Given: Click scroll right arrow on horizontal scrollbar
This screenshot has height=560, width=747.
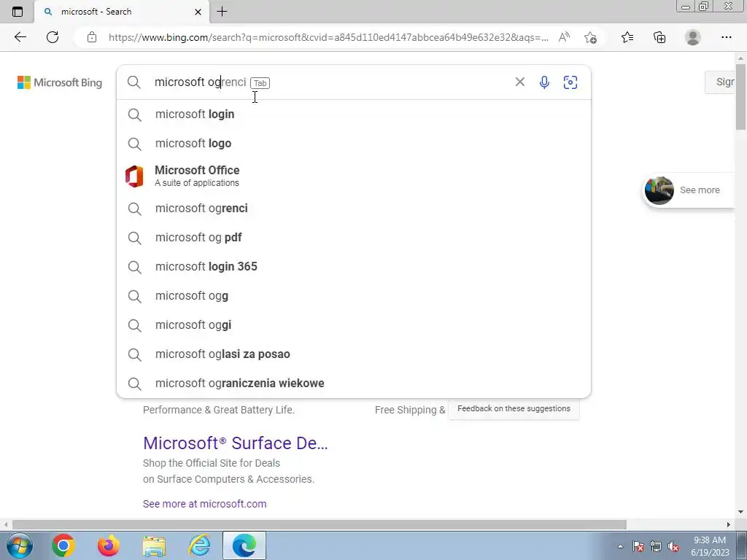Looking at the screenshot, I should pos(729,525).
